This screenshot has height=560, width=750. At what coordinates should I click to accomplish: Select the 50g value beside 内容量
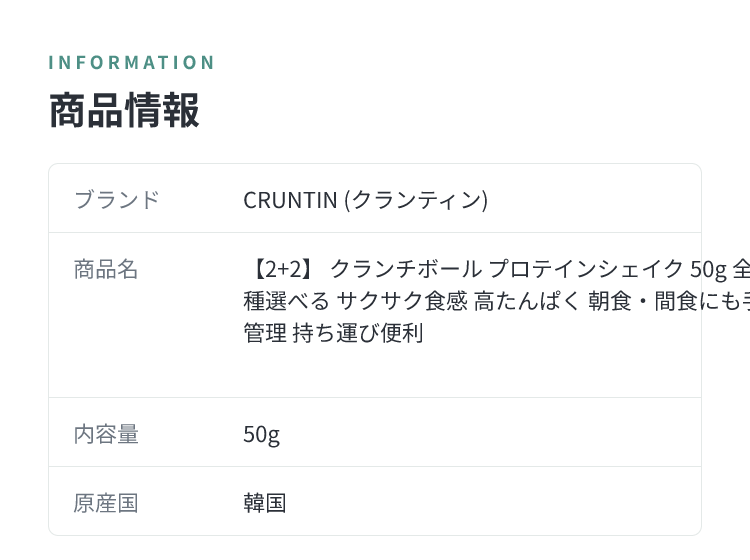tap(261, 435)
